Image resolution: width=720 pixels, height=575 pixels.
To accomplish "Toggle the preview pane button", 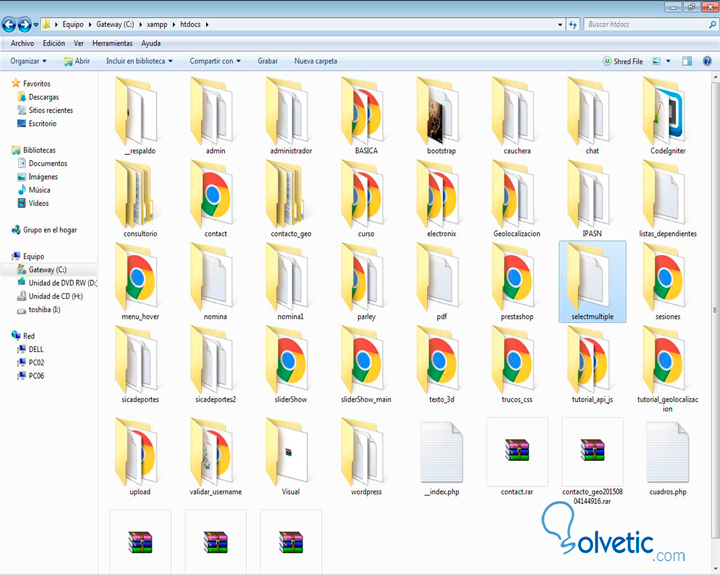I will click(687, 61).
